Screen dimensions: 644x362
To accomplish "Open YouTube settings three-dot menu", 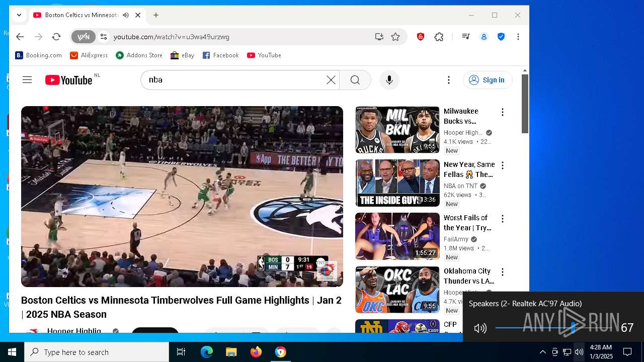I will (449, 80).
